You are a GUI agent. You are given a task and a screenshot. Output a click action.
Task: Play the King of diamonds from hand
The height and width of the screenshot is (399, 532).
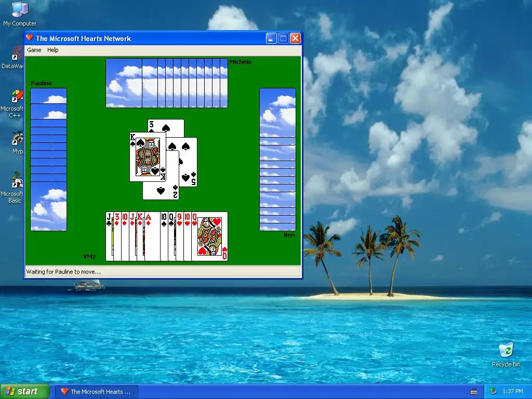tap(140, 236)
